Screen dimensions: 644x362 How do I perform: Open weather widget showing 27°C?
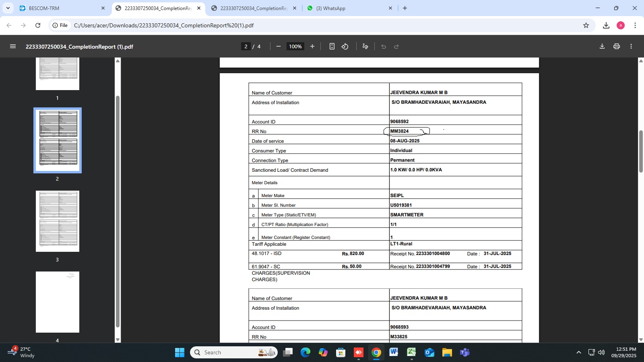coord(22,352)
